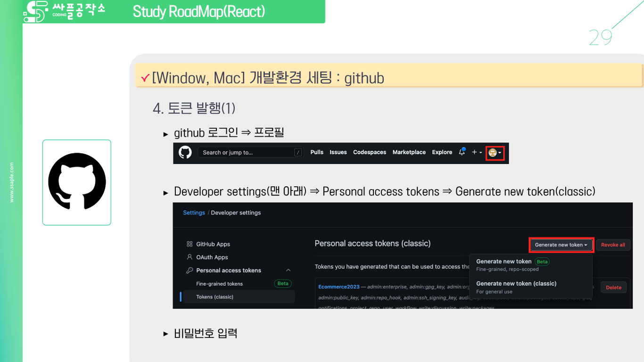Image resolution: width=644 pixels, height=362 pixels.
Task: Open the Explore navigation item
Action: [x=442, y=152]
